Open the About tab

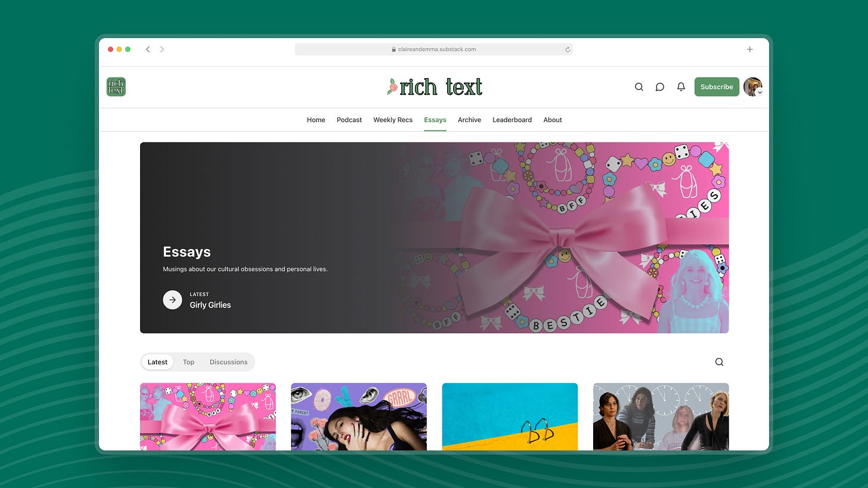[x=553, y=120]
